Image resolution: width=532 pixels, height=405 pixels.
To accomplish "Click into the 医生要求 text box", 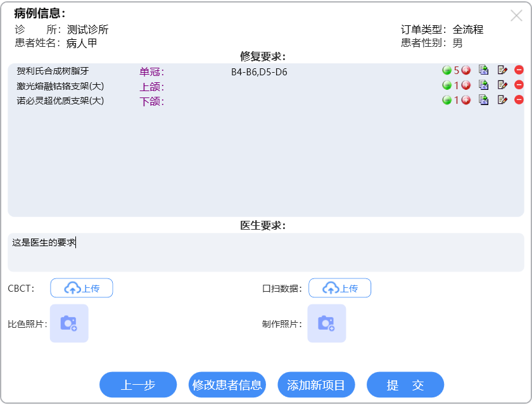I will pos(266,252).
